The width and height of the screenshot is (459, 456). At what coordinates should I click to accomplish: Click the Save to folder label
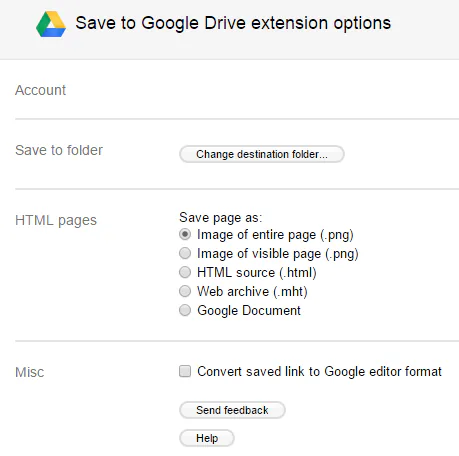(x=59, y=150)
